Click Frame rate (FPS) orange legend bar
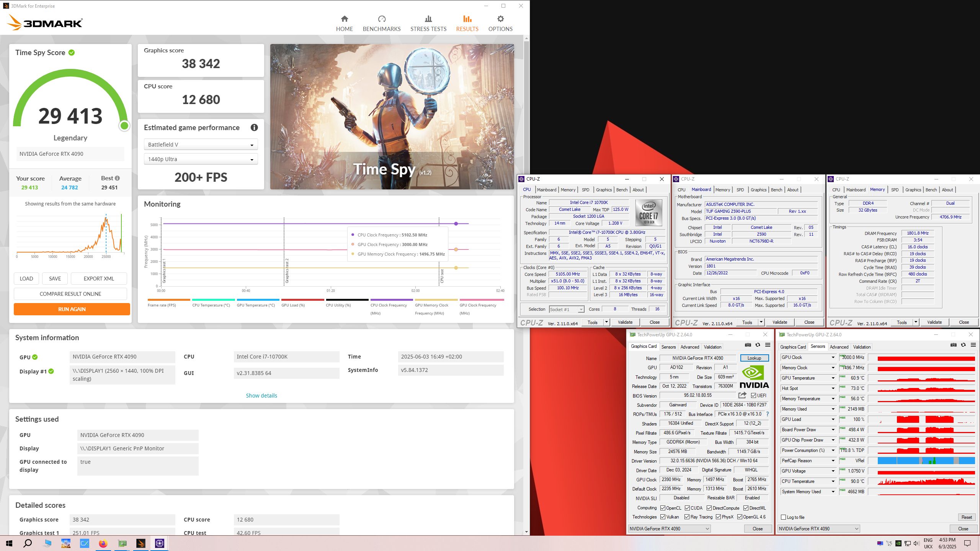 click(168, 300)
